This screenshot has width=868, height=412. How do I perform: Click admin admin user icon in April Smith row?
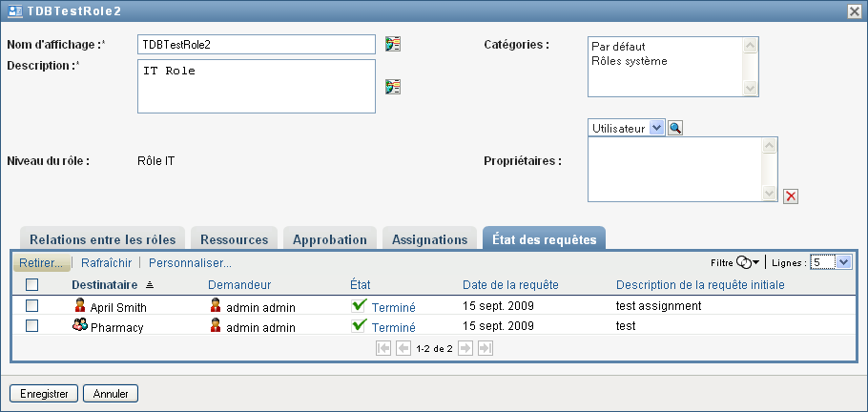pos(216,305)
